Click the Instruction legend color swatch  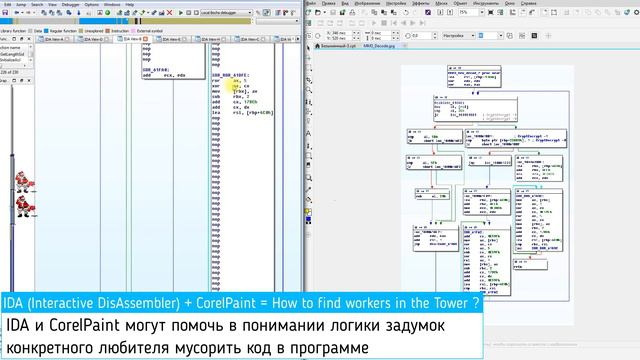point(107,31)
